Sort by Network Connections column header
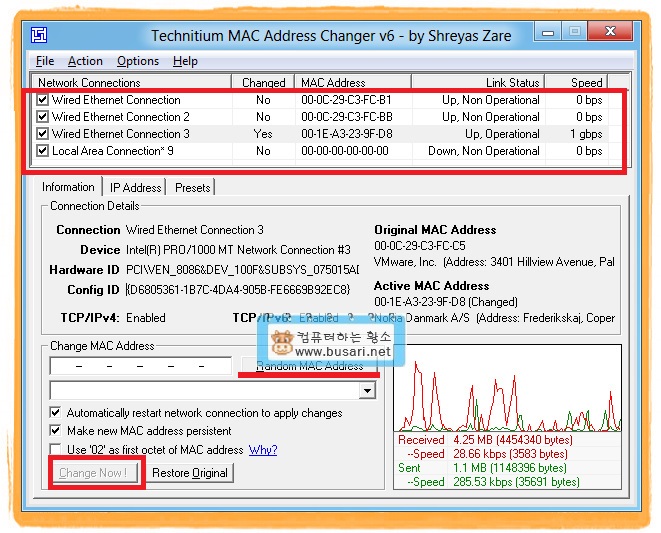This screenshot has width=661, height=533. (x=131, y=82)
